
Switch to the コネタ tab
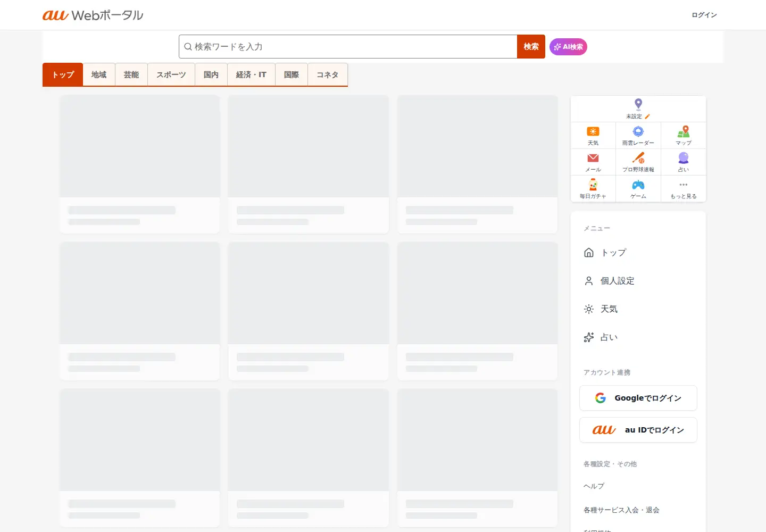(x=328, y=74)
